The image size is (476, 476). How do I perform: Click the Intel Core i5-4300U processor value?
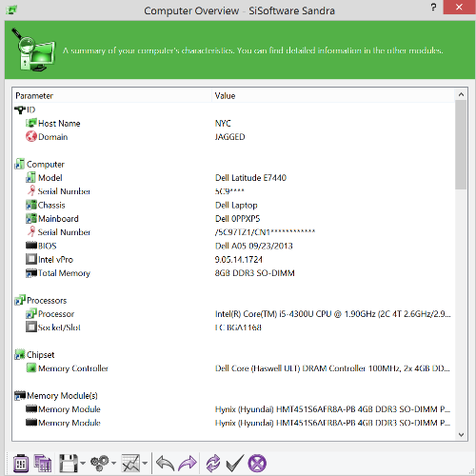(x=332, y=314)
